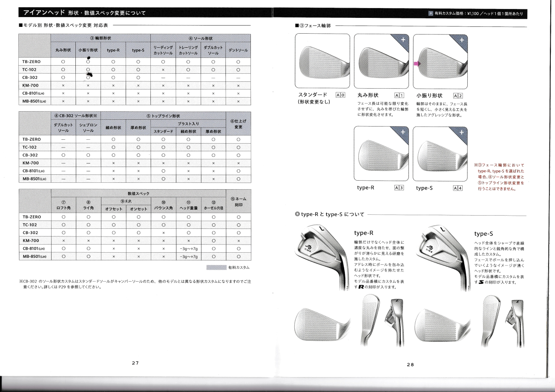Click the TB-ZERO circle under 丸み形状 column
This screenshot has width=555, height=392.
pos(63,62)
